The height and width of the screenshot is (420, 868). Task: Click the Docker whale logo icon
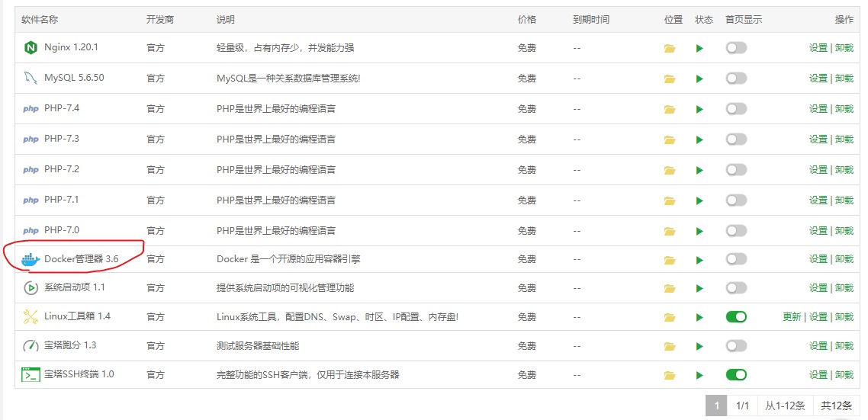point(31,259)
